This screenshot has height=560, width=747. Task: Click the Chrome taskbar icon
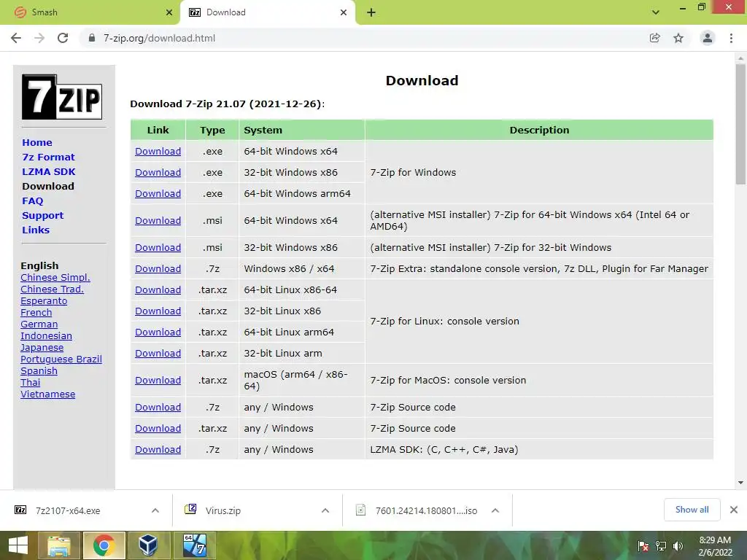[x=104, y=545]
